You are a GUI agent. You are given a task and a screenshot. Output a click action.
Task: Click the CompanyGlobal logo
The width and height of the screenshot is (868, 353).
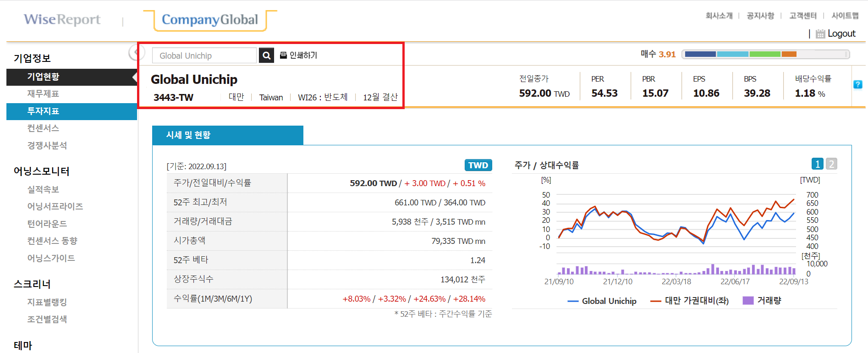210,20
